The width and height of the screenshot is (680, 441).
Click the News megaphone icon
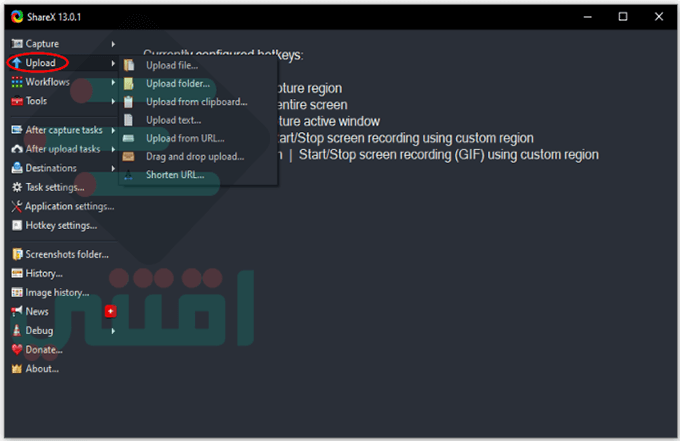(x=17, y=311)
